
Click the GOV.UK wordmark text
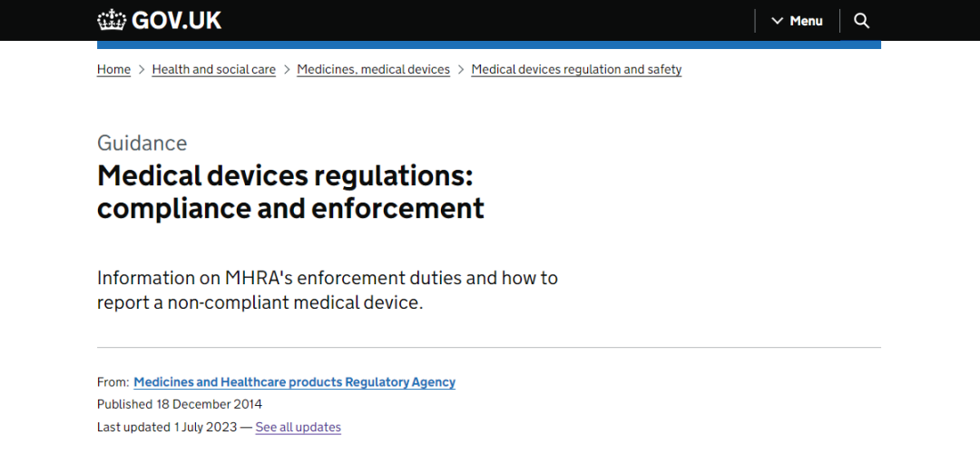(176, 20)
